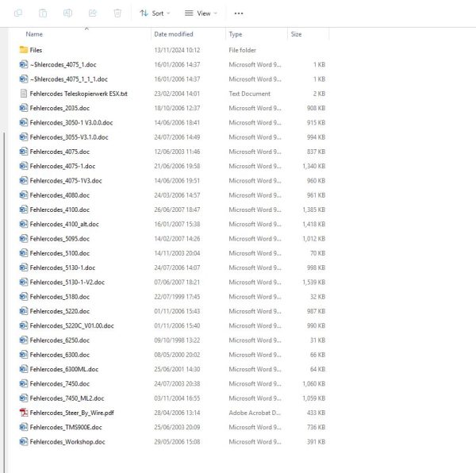Sort by the Name column header

point(34,34)
